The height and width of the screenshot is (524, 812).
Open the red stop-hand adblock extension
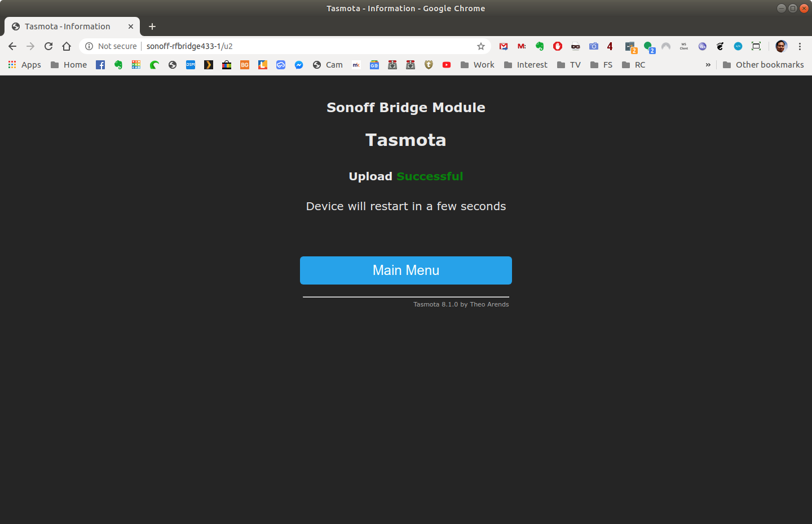tap(558, 46)
